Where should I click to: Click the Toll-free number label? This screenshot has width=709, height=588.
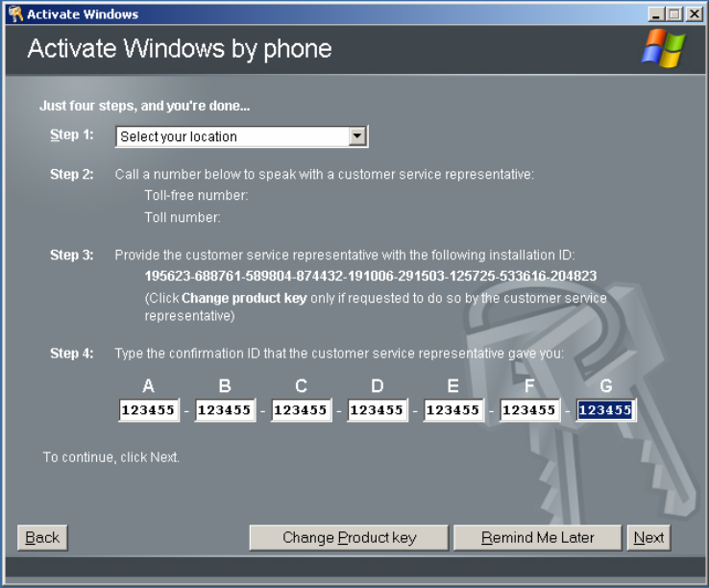196,195
